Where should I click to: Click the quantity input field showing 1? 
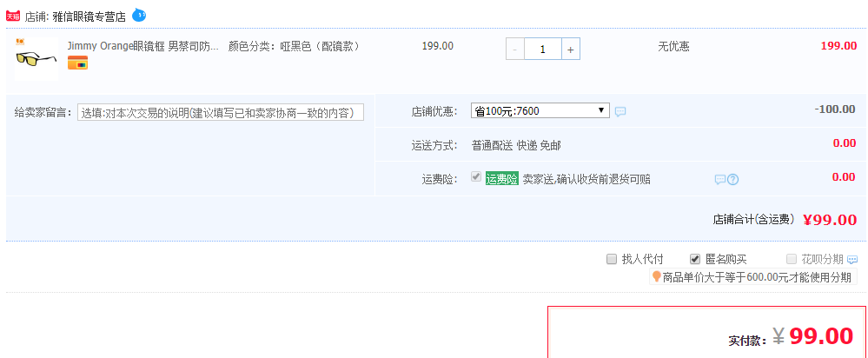(542, 50)
